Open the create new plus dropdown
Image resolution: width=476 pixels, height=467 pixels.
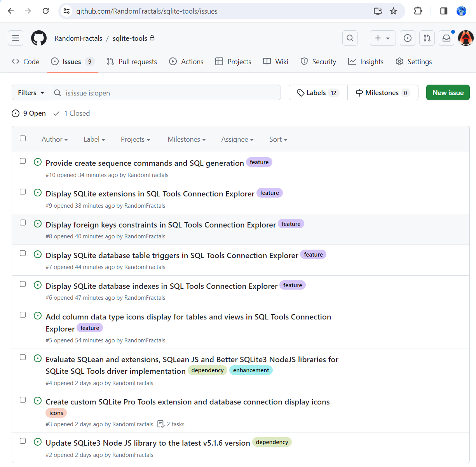click(383, 38)
